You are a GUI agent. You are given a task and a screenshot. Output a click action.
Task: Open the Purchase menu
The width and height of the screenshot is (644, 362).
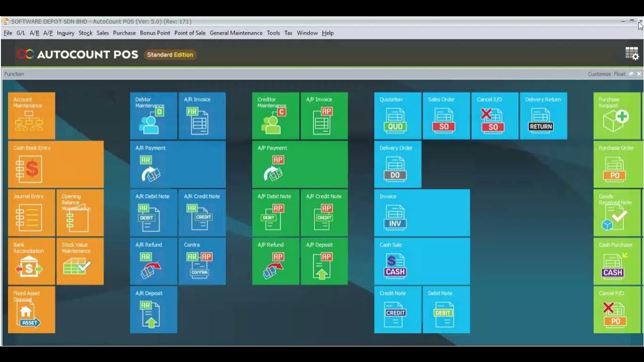pos(124,33)
